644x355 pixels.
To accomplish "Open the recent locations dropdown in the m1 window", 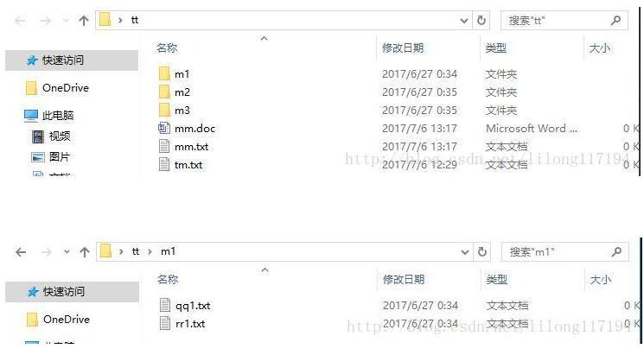I will coord(67,252).
